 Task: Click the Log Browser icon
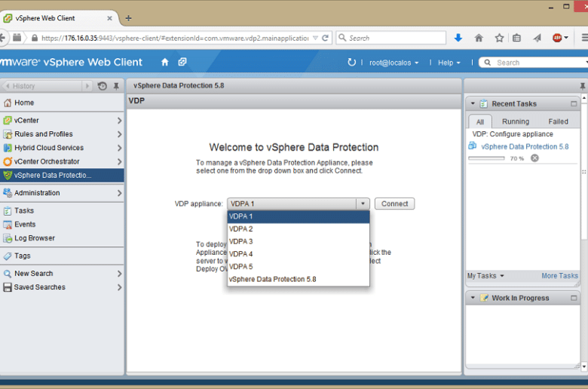(8, 238)
